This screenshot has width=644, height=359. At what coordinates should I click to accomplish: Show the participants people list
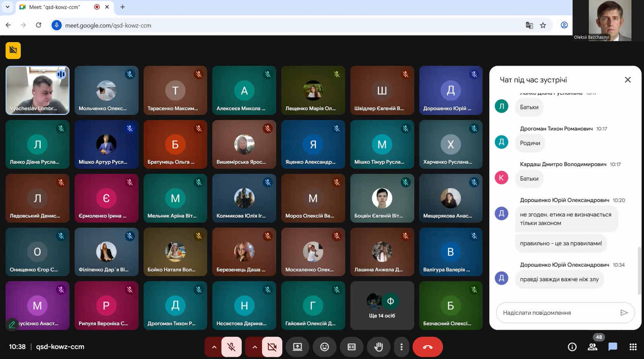tap(592, 347)
